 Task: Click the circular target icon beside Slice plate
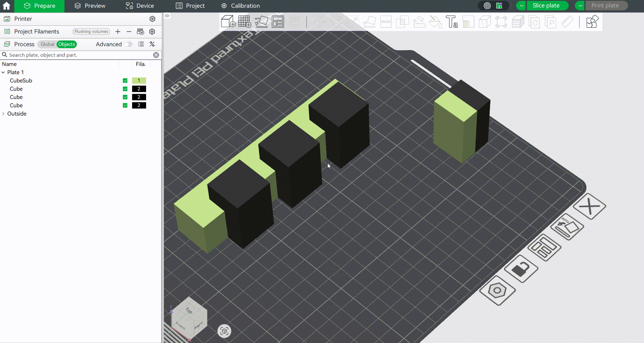click(487, 6)
